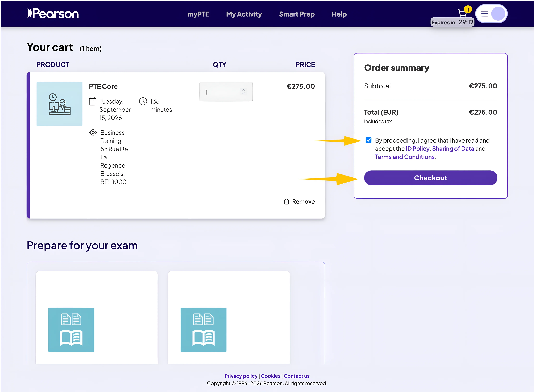Open Smart Prep in the navigation
This screenshot has width=534, height=392.
(297, 14)
